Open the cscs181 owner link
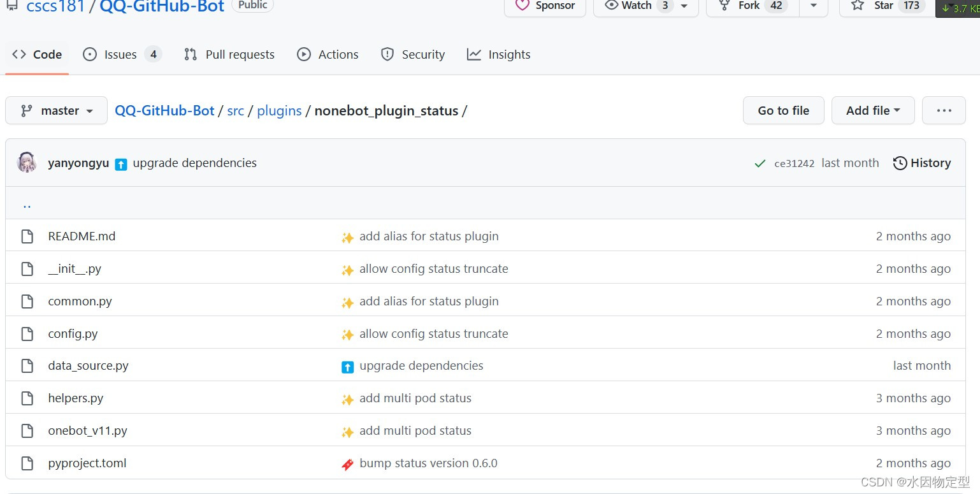The width and height of the screenshot is (980, 494). (55, 6)
